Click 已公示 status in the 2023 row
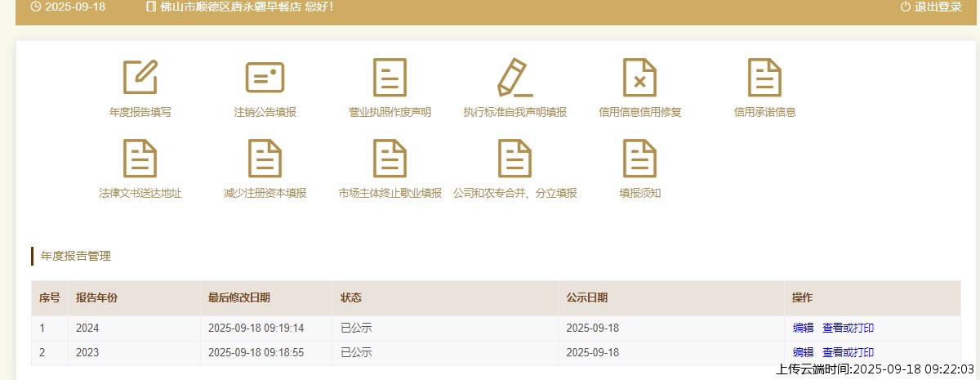This screenshot has height=380, width=980. [356, 352]
